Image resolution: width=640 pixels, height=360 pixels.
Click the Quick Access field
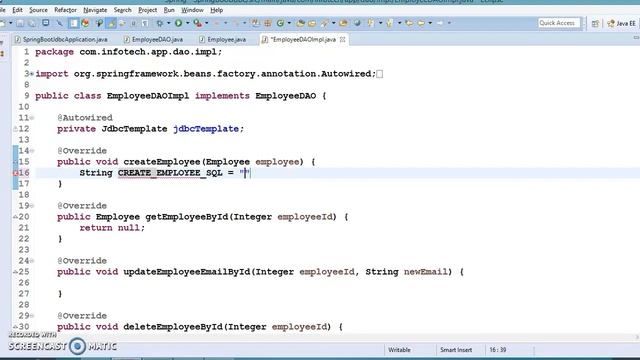point(559,23)
